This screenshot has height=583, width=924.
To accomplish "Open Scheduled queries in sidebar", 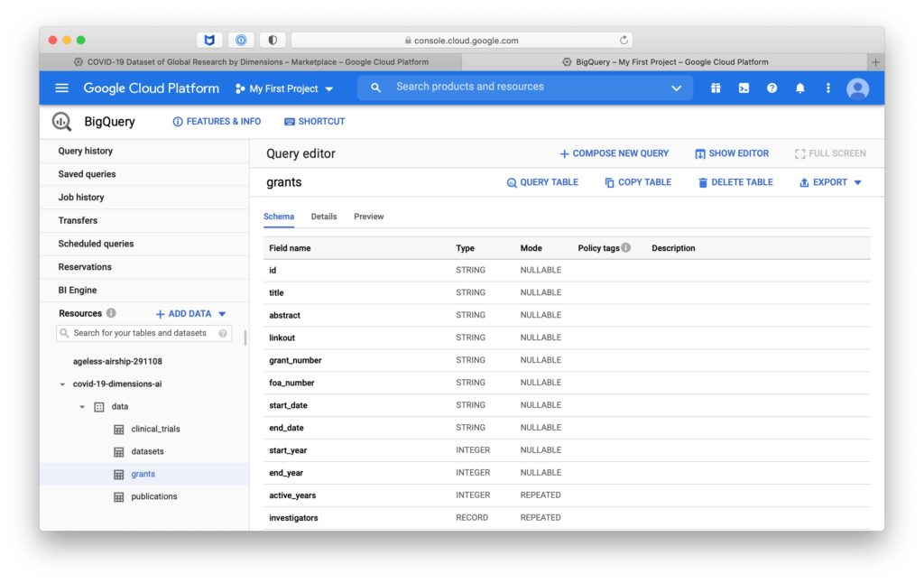I will pos(96,244).
